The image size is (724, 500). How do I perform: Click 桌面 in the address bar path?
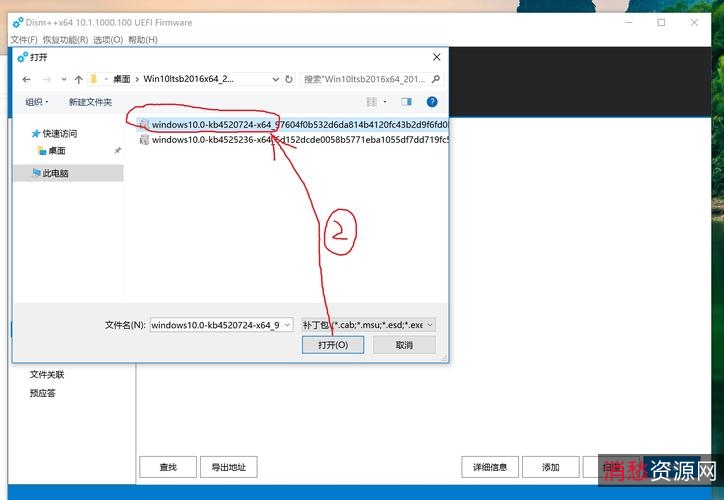click(121, 79)
